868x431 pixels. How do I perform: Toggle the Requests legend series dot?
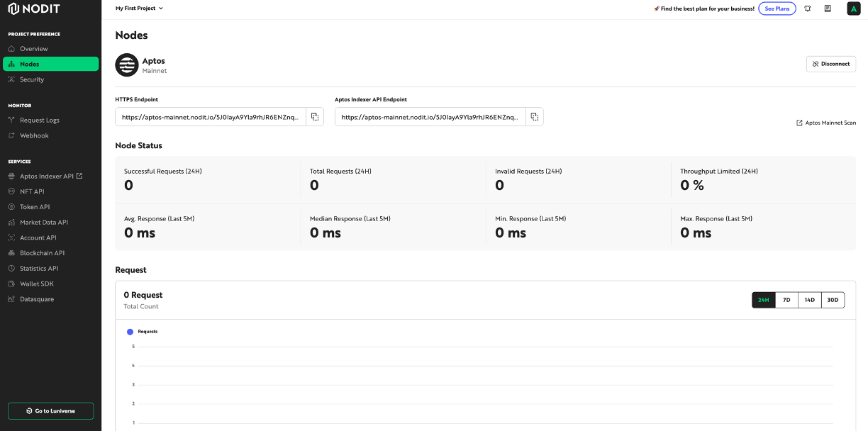pos(130,332)
